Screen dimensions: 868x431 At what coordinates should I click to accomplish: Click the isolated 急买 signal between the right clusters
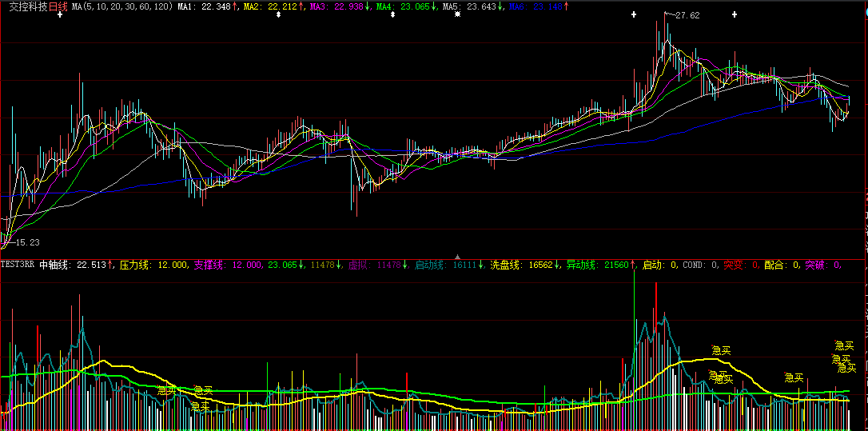click(794, 377)
